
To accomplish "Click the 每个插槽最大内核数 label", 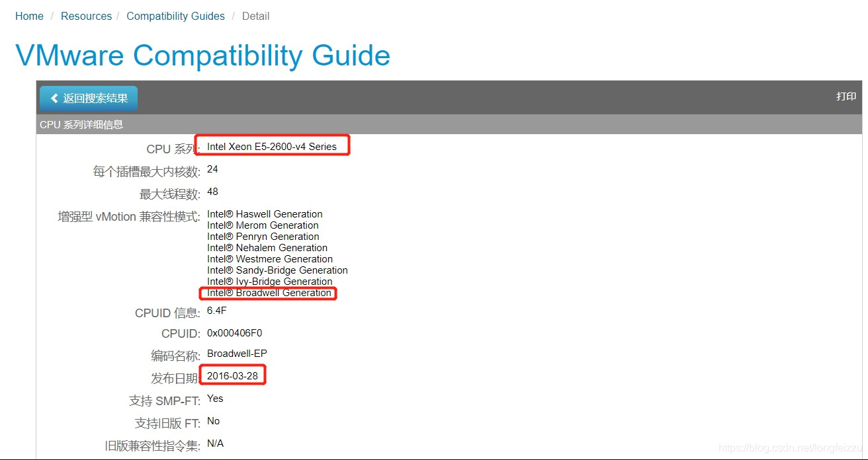I will (x=146, y=172).
